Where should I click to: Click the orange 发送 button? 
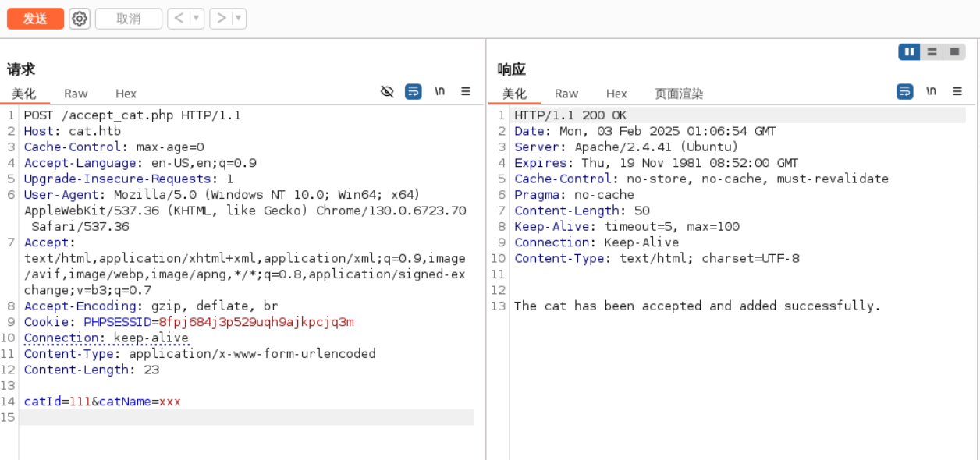[35, 19]
